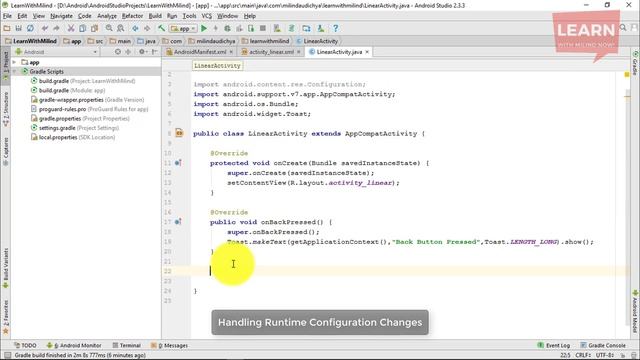Click the Replace magnifier icon
Viewport: 640px width, 360px height.
coord(120,28)
